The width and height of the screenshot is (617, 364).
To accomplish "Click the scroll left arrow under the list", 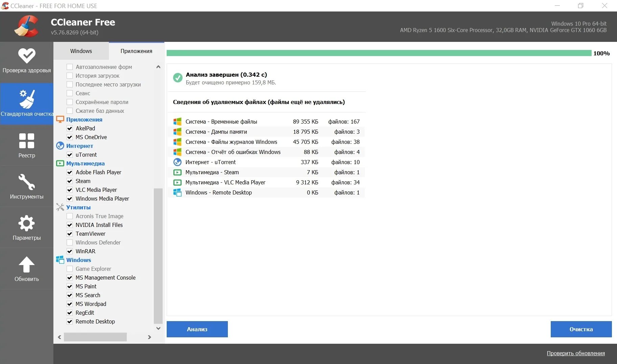I will tap(60, 337).
